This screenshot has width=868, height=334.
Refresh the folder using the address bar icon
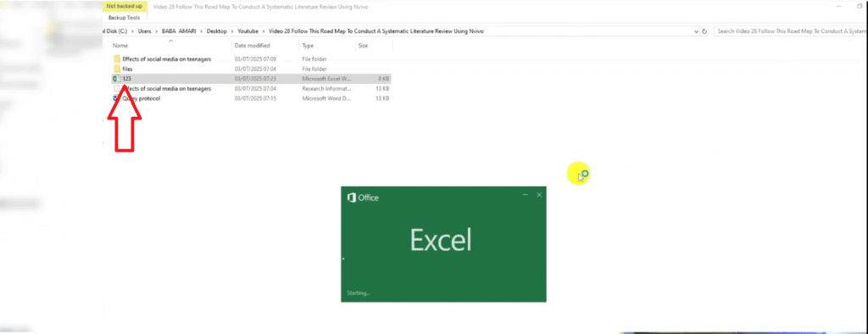pos(704,31)
